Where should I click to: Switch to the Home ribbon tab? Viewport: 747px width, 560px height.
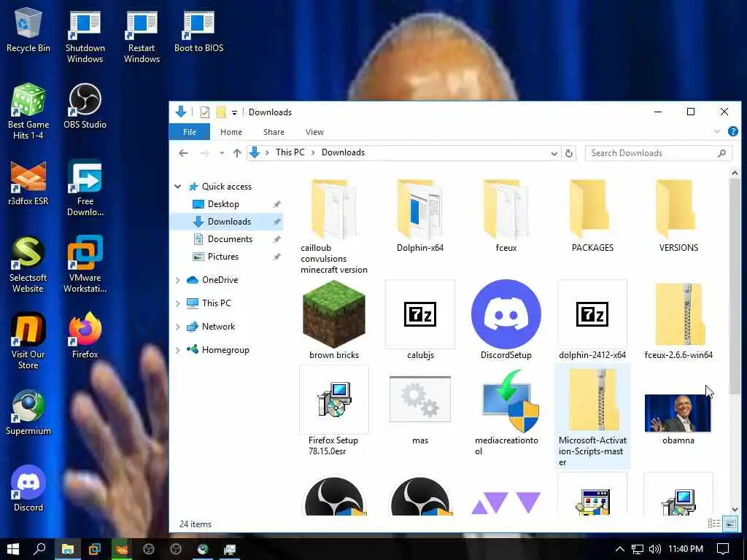coord(231,132)
